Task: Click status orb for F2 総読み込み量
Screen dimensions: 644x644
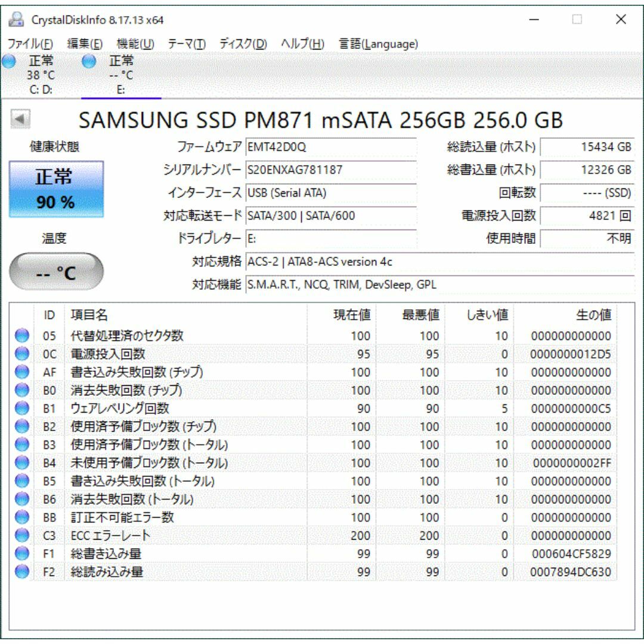Action: [22, 571]
